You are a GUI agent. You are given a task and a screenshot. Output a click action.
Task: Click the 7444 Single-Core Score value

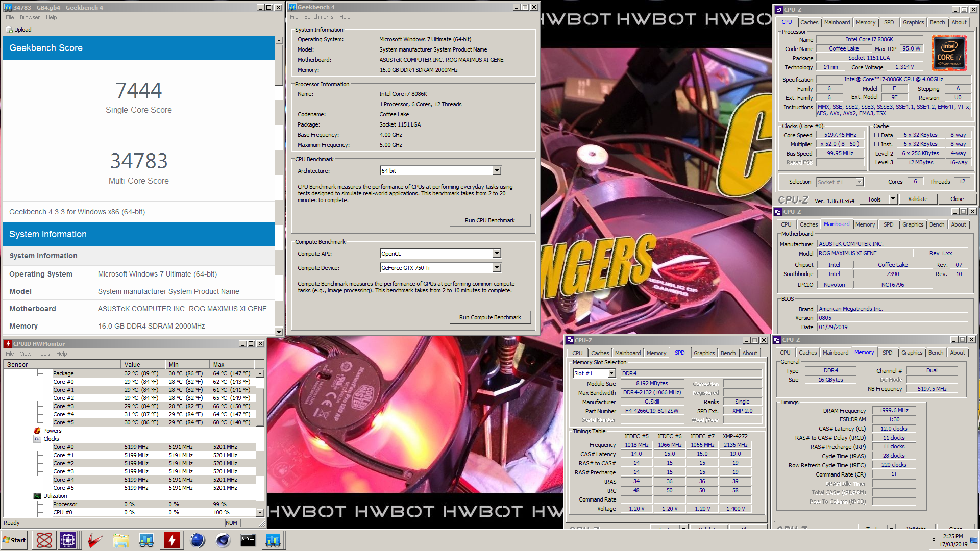(x=138, y=90)
